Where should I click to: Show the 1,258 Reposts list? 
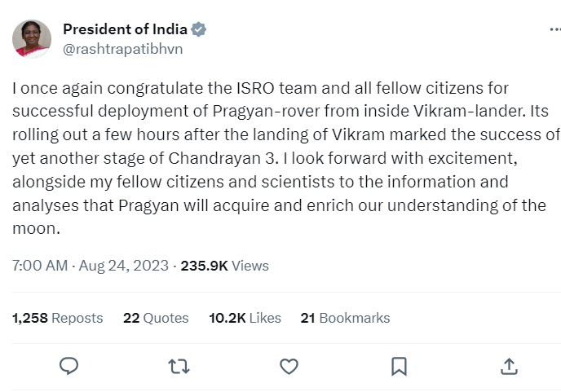pyautogui.click(x=58, y=318)
